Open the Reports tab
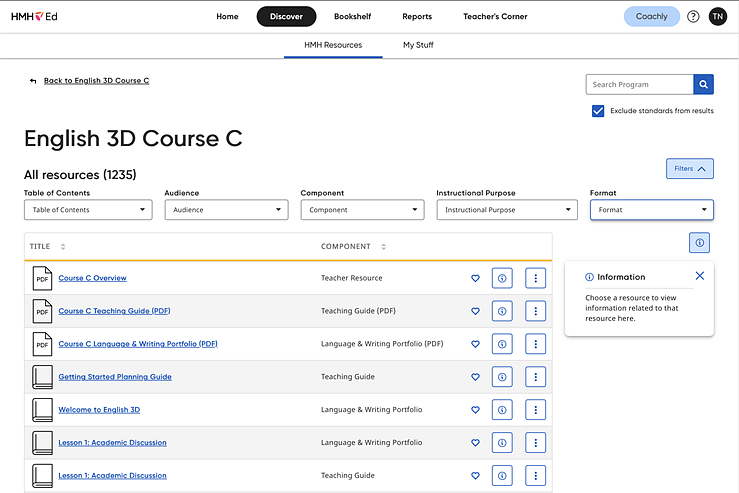The width and height of the screenshot is (739, 493). coord(417,16)
